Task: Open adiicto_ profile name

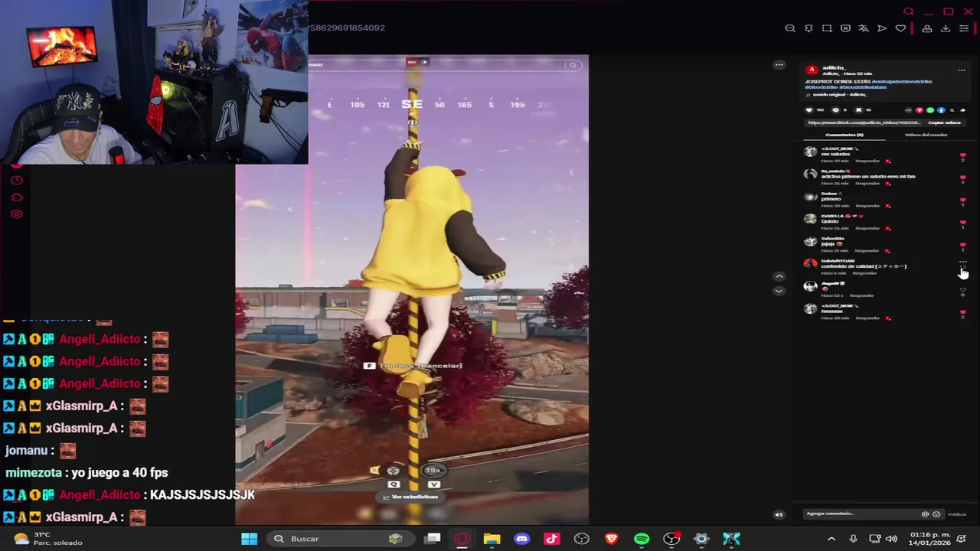Action: (x=835, y=67)
